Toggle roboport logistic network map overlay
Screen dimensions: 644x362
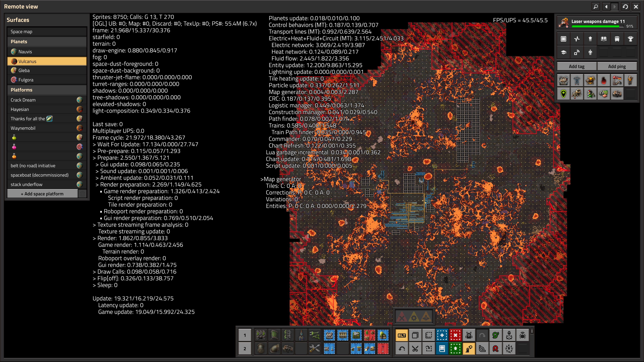[563, 80]
